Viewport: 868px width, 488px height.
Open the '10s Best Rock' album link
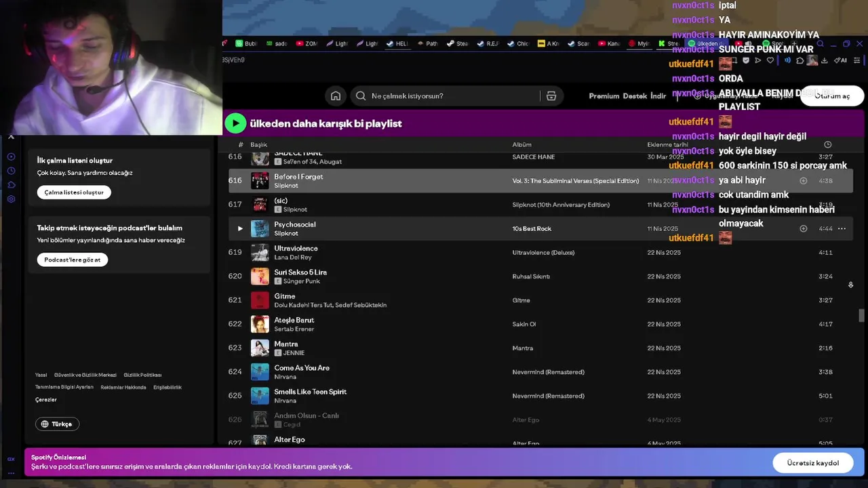[x=532, y=228]
